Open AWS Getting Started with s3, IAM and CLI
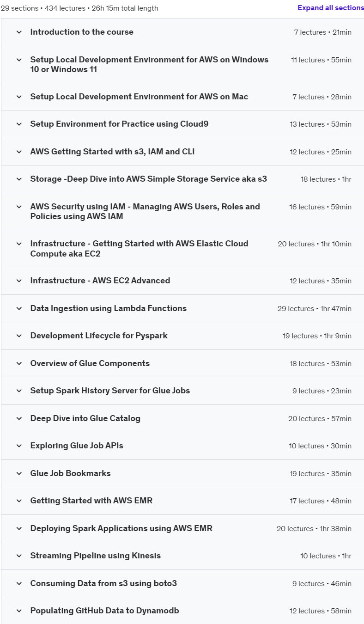The width and height of the screenshot is (364, 624). 112,152
